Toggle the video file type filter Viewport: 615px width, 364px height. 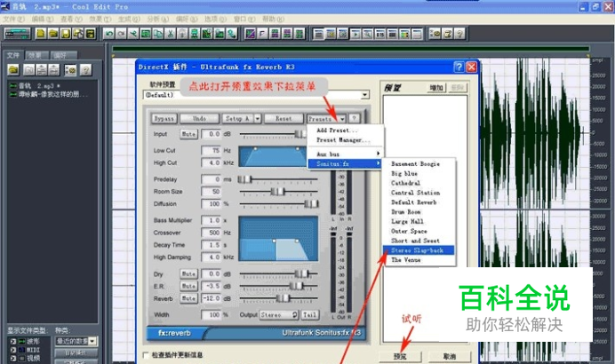[13, 358]
